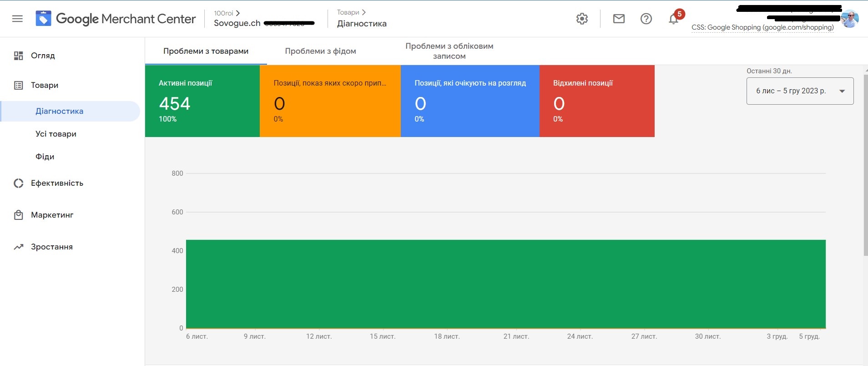Click the vertical page scrollbar

pos(865,164)
